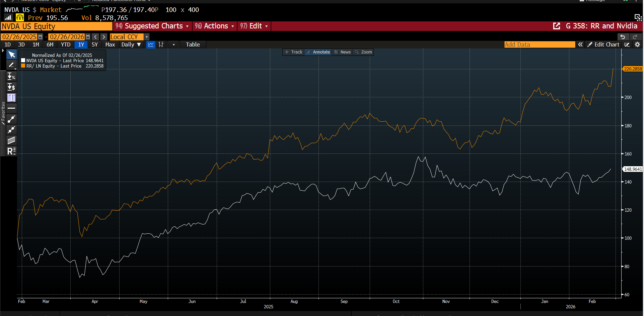Select the 5Y time range tab

pyautogui.click(x=95, y=44)
